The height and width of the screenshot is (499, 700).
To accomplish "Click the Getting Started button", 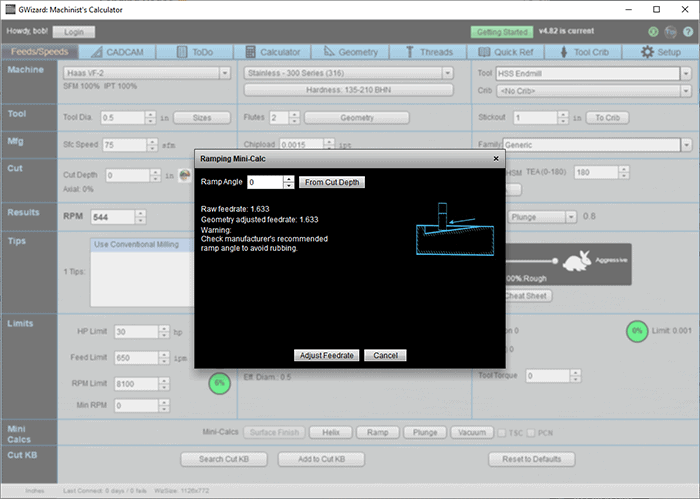I will coord(502,32).
